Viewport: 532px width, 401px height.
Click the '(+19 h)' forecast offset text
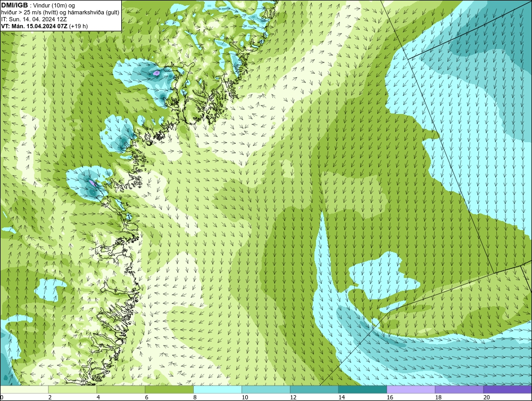coord(78,26)
